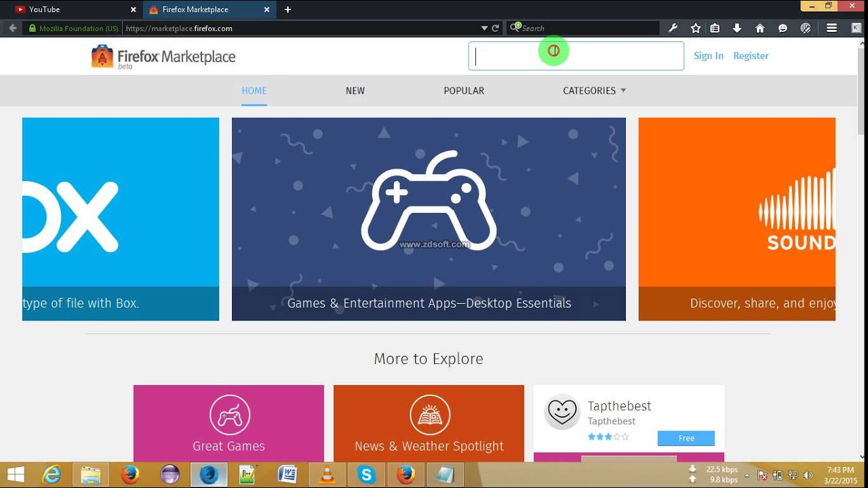Show bookmarks list icon in toolbar
Screen dimensions: 868x488
(x=715, y=28)
